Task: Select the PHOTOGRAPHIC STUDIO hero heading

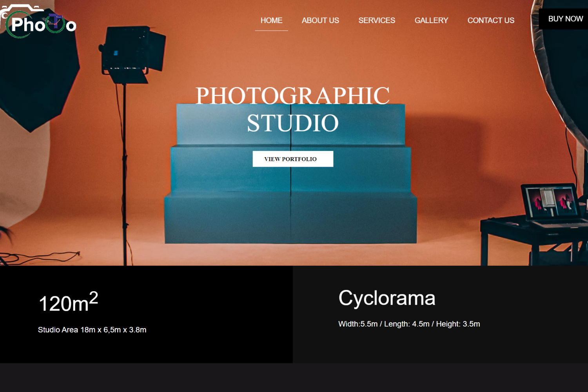Action: point(293,109)
